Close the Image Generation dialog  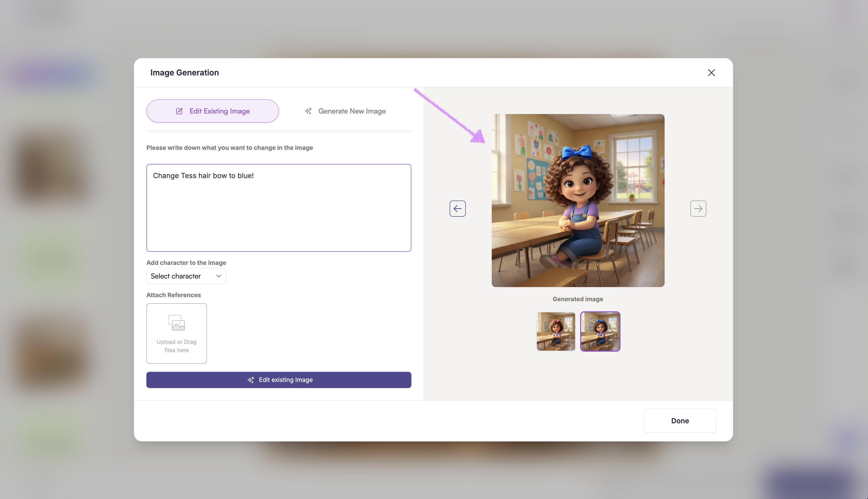(711, 73)
